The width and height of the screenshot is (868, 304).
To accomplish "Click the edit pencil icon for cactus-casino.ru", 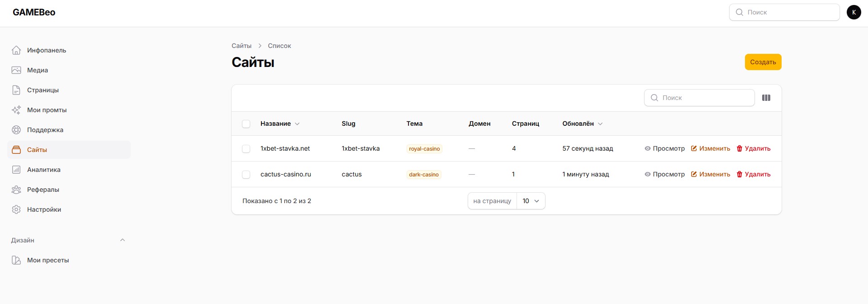I will pyautogui.click(x=694, y=174).
